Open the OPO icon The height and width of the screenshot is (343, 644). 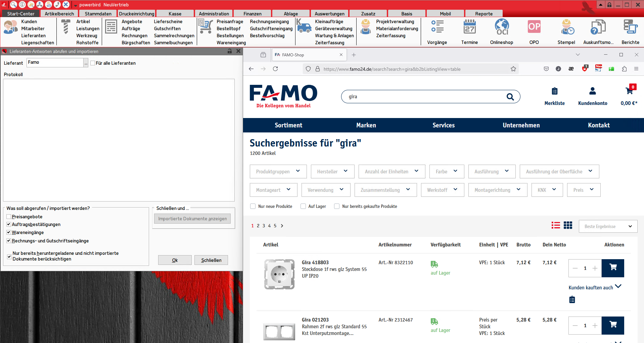coord(534,27)
